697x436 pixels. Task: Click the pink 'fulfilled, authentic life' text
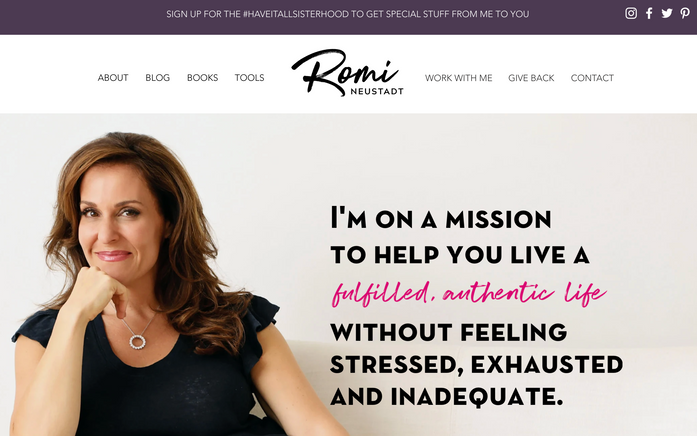tap(469, 293)
